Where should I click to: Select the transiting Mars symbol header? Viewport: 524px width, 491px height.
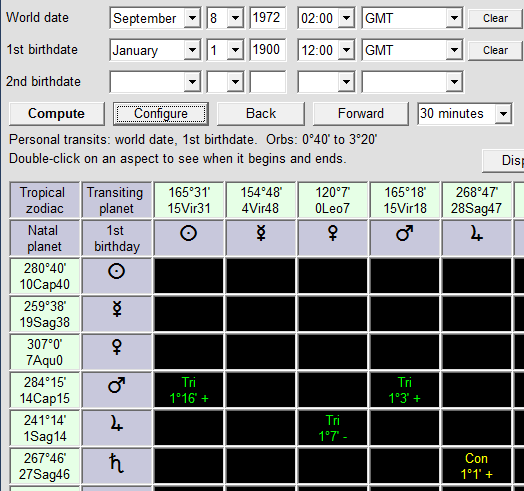point(405,238)
